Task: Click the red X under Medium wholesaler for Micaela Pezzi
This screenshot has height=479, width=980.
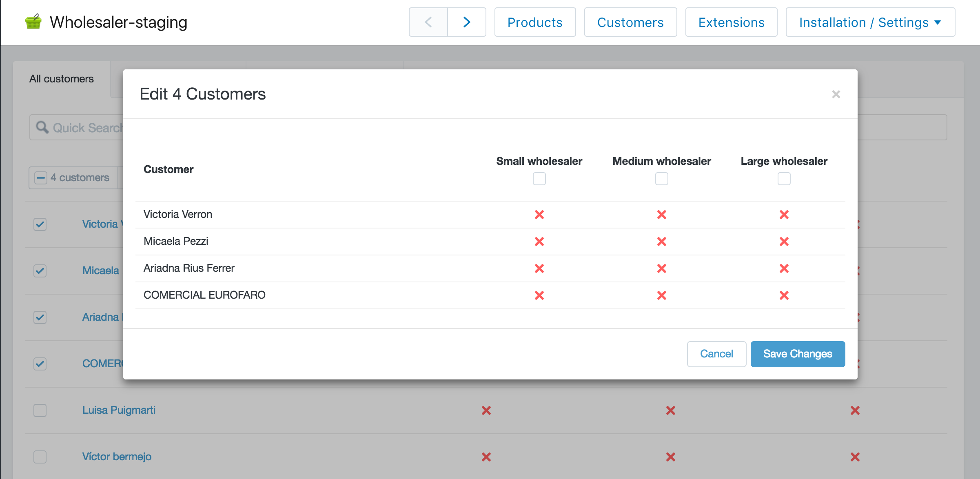Action: point(661,241)
